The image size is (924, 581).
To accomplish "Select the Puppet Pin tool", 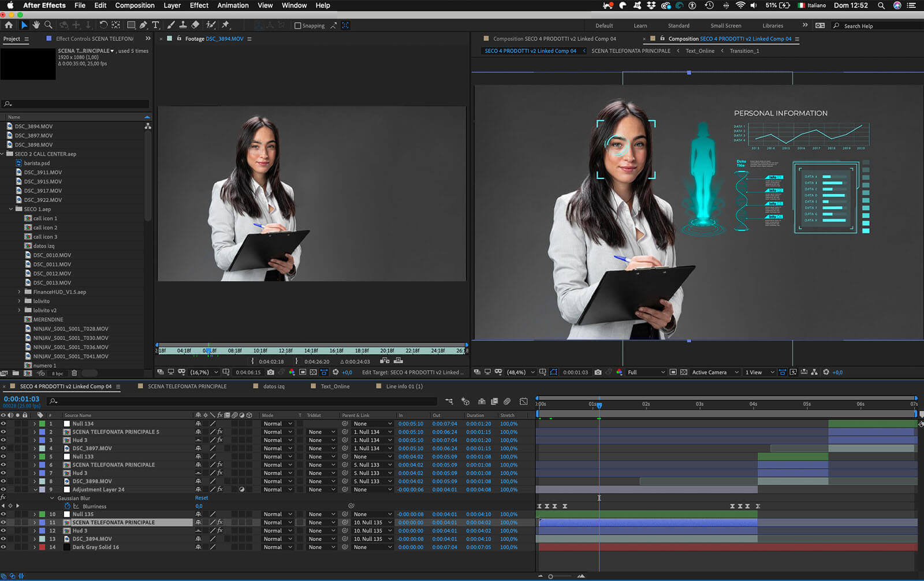I will coord(226,25).
